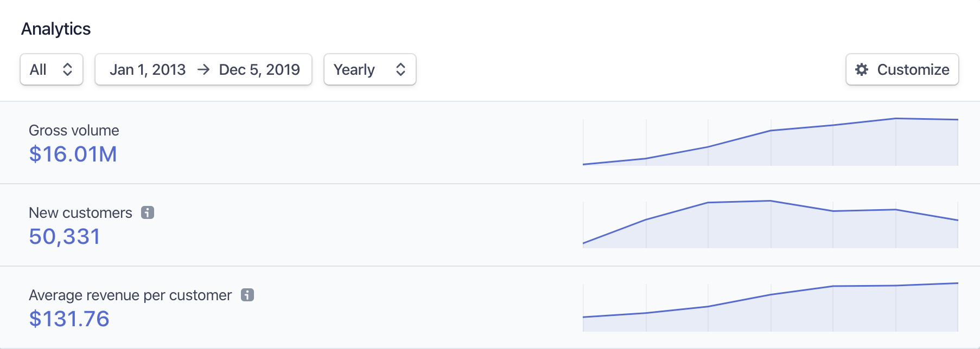
Task: Click the Average revenue per customer chart
Action: pyautogui.click(x=771, y=307)
